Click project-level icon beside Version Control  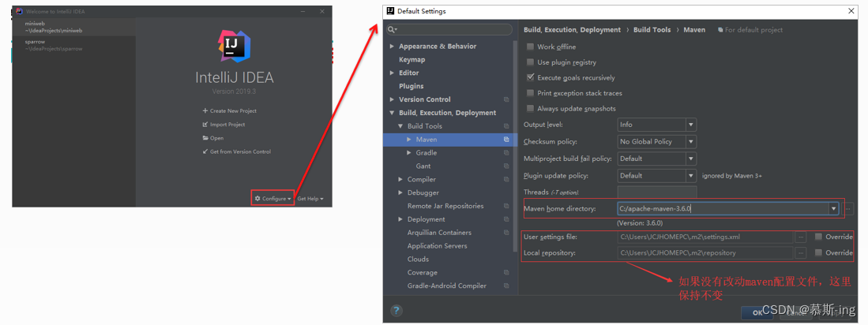pyautogui.click(x=506, y=99)
